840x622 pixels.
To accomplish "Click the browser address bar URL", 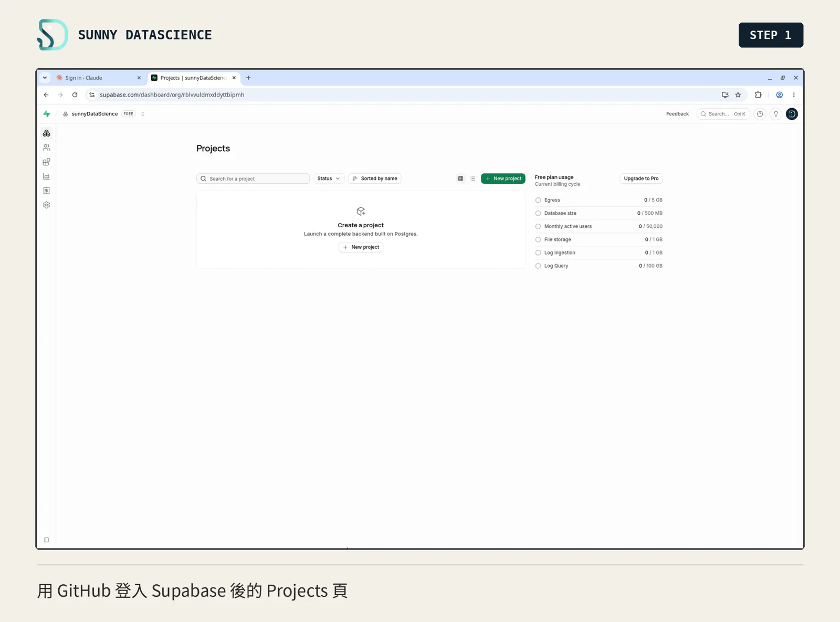I will point(172,95).
